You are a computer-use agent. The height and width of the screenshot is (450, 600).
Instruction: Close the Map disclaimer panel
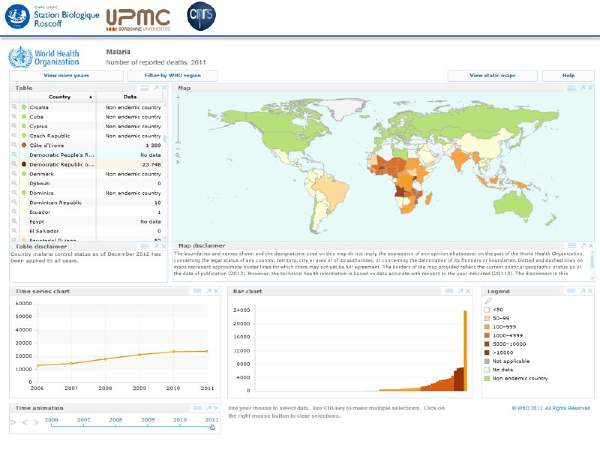click(x=591, y=245)
